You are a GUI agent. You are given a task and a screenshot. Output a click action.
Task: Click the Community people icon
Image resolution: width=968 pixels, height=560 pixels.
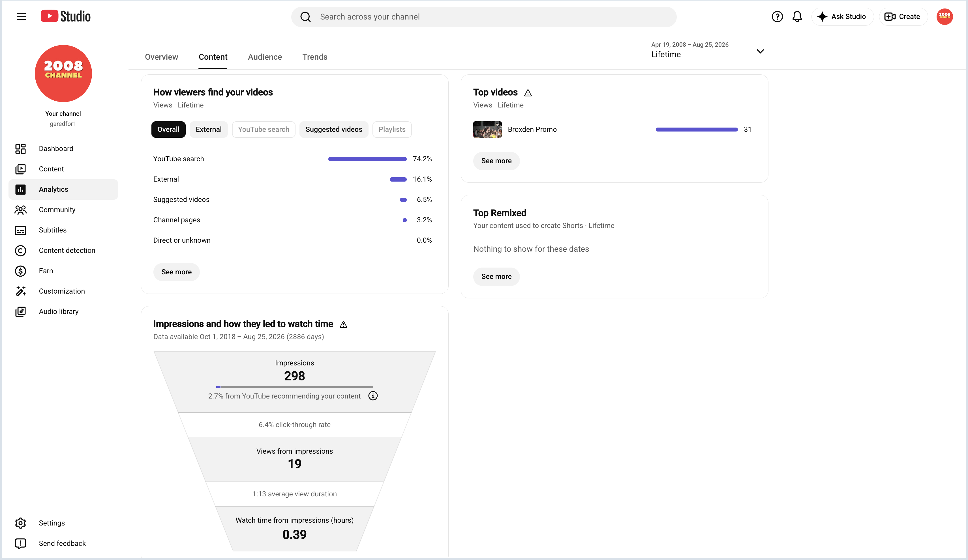[x=20, y=210]
